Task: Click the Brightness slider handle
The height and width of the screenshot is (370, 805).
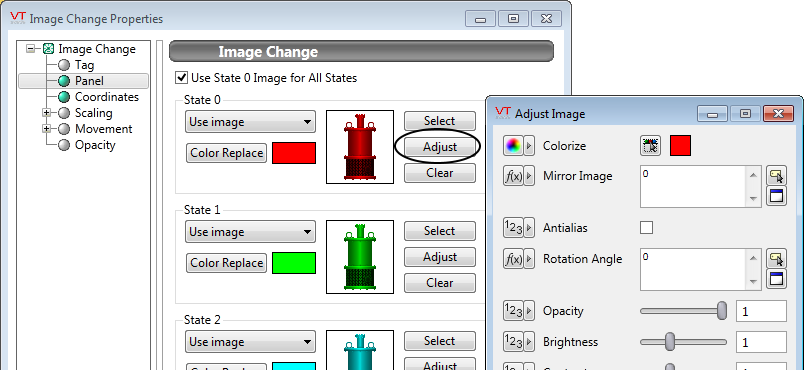Action: pos(669,342)
